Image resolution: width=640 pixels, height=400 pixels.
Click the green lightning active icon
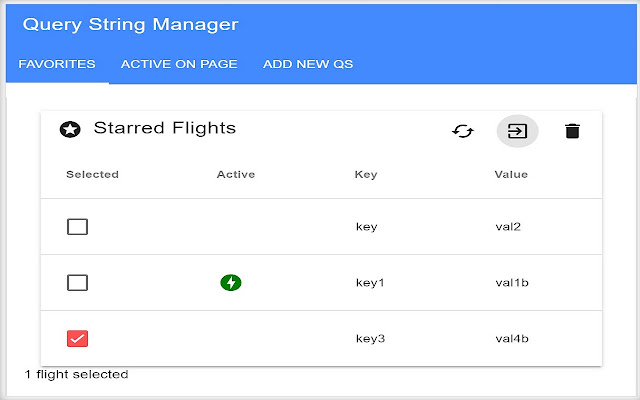coord(231,283)
